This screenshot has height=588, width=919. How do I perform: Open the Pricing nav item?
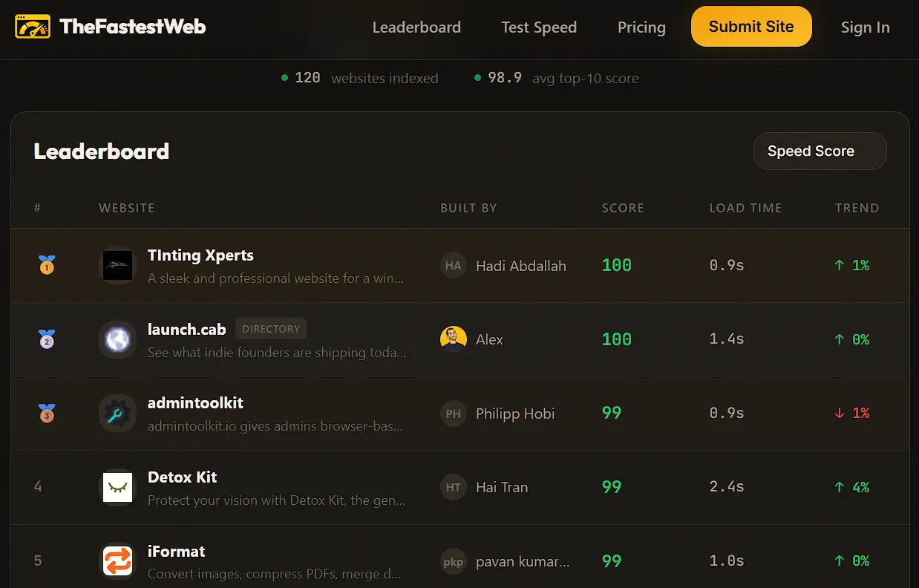click(641, 27)
